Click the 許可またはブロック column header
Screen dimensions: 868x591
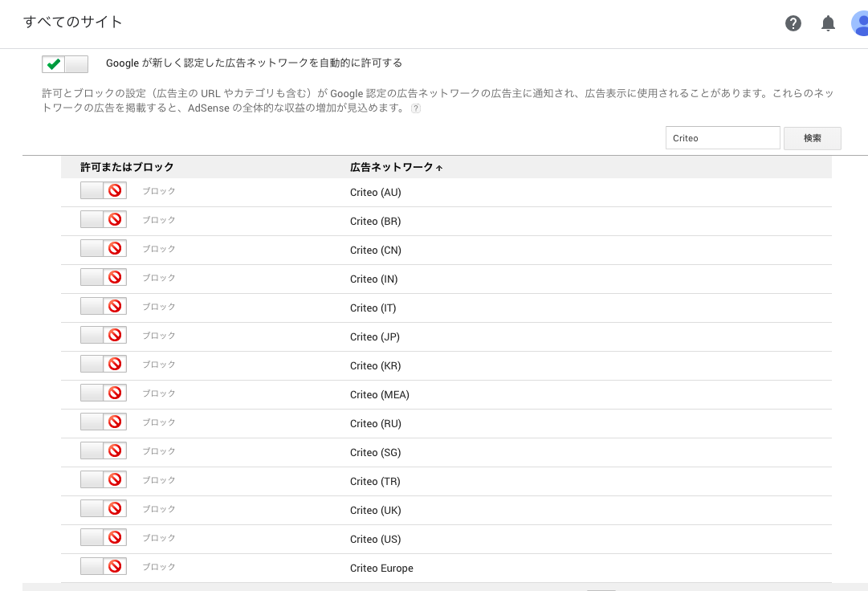[127, 167]
